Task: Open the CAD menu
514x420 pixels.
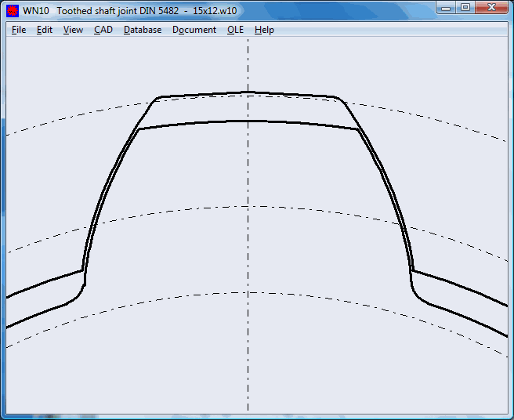Action: click(x=103, y=30)
